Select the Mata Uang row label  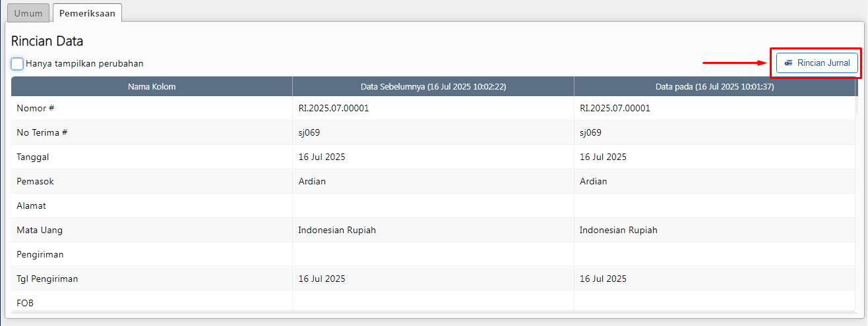point(40,230)
